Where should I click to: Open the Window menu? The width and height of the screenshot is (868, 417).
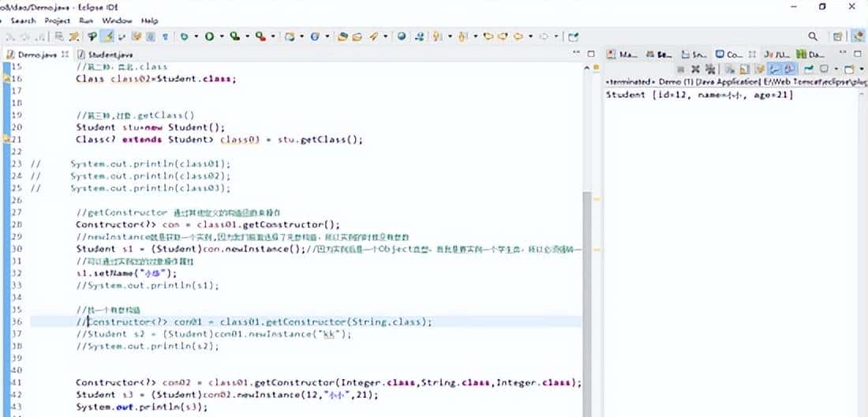[118, 20]
